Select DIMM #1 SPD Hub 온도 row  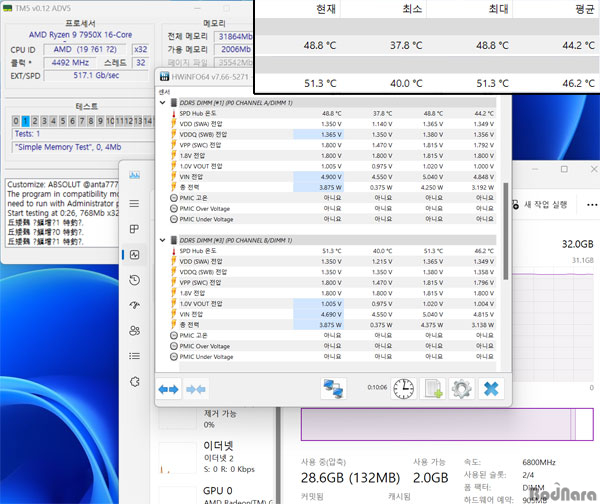(333, 113)
